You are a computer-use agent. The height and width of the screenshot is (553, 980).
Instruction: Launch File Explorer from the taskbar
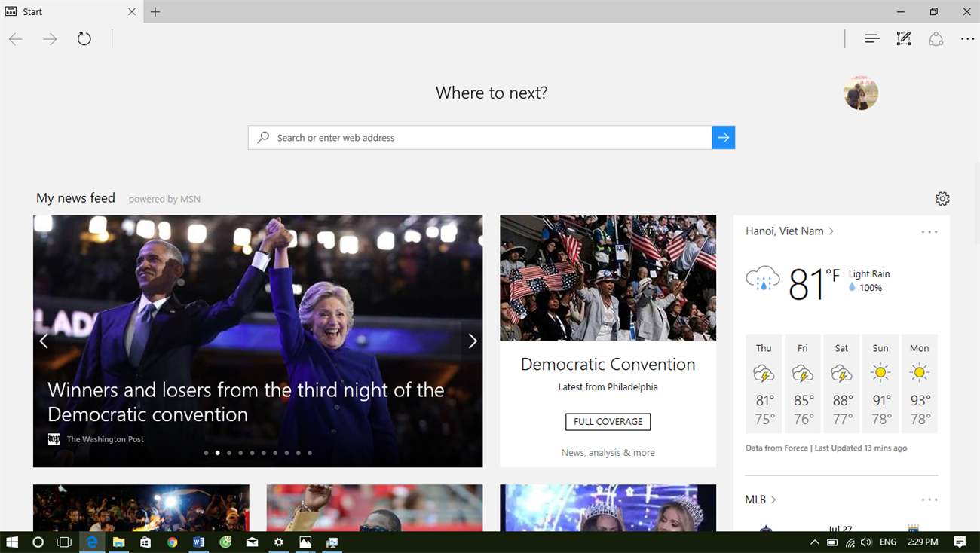coord(118,542)
